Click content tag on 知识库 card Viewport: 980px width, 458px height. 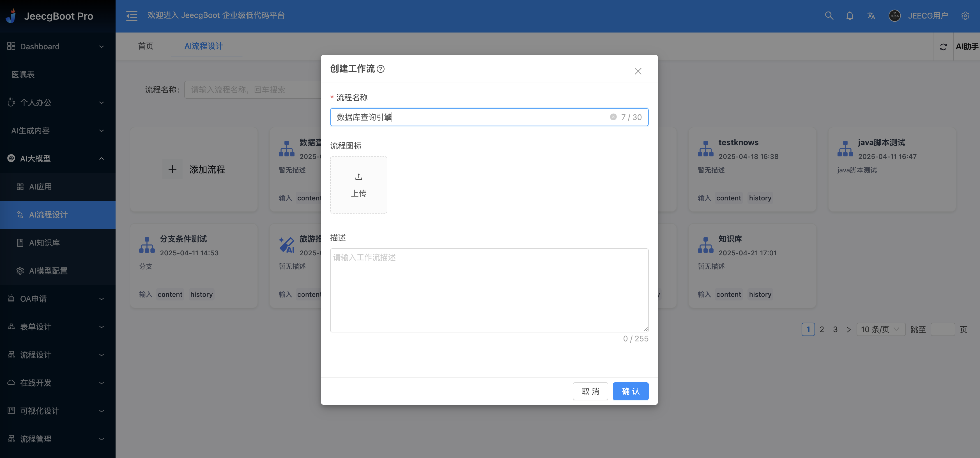pos(728,294)
